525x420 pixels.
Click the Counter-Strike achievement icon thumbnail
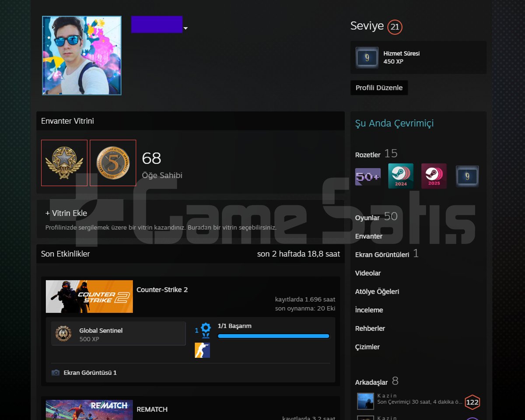[202, 350]
